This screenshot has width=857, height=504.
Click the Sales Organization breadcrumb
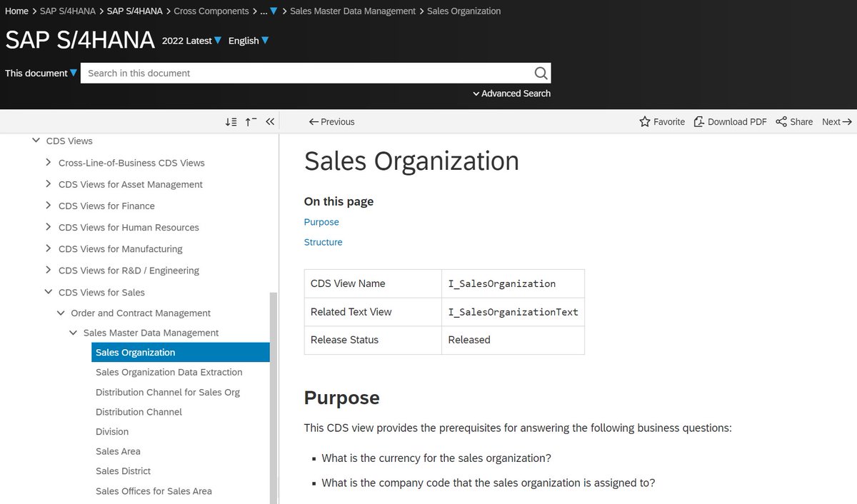click(x=463, y=11)
